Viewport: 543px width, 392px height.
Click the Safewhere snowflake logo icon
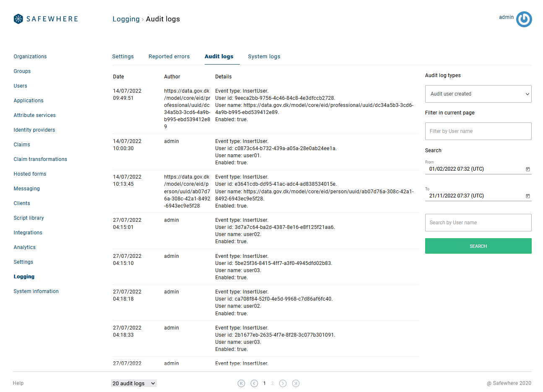[18, 19]
